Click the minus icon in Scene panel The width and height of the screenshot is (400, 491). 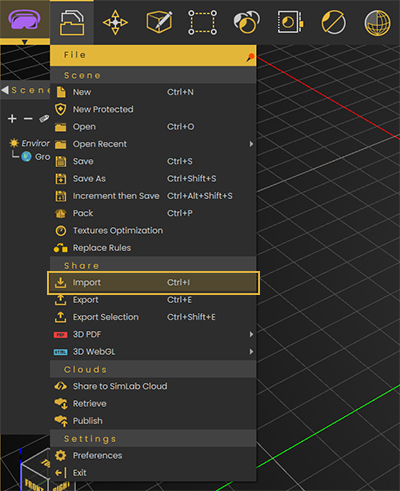pos(28,118)
